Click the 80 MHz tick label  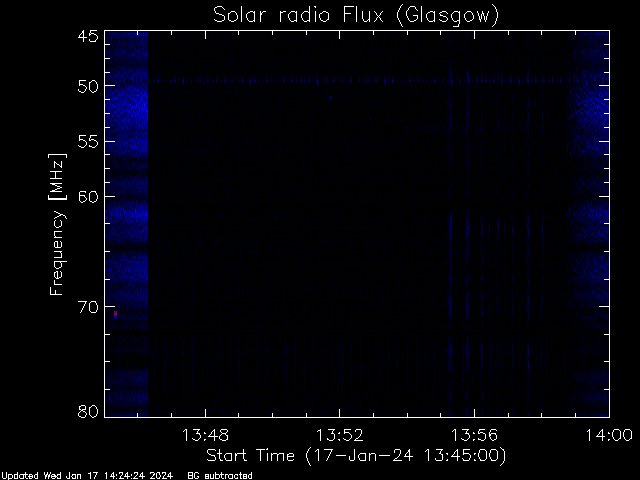88,411
